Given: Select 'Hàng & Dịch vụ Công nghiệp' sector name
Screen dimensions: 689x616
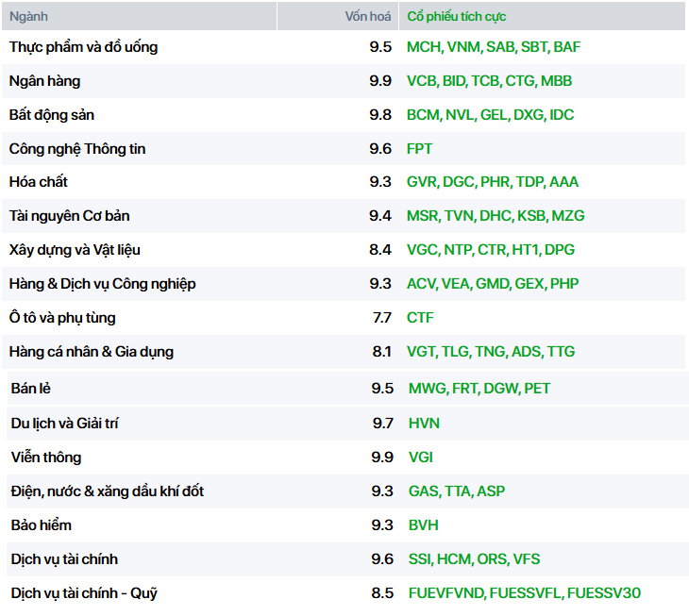Looking at the screenshot, I should 102,284.
